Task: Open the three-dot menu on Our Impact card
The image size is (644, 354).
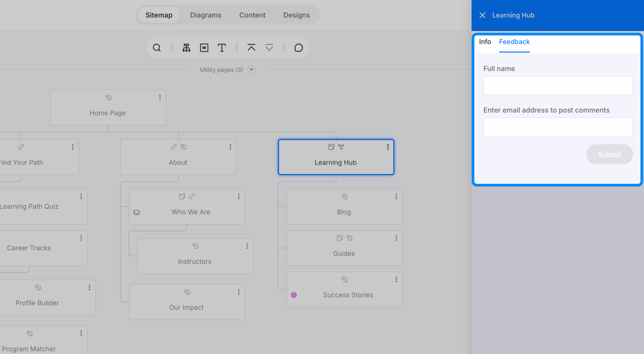Action: click(x=238, y=292)
